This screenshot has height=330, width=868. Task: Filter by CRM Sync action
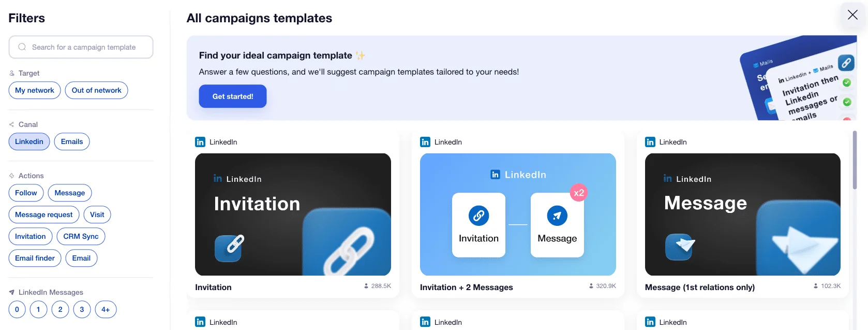81,236
